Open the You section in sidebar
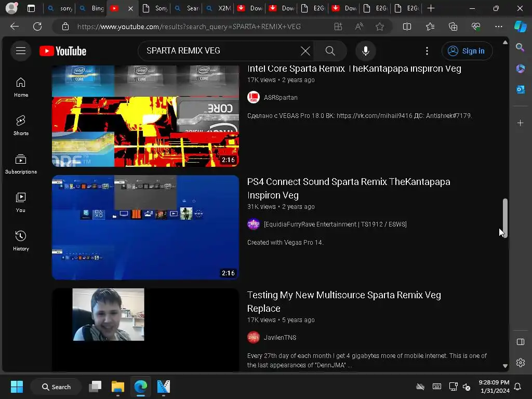 [x=21, y=203]
